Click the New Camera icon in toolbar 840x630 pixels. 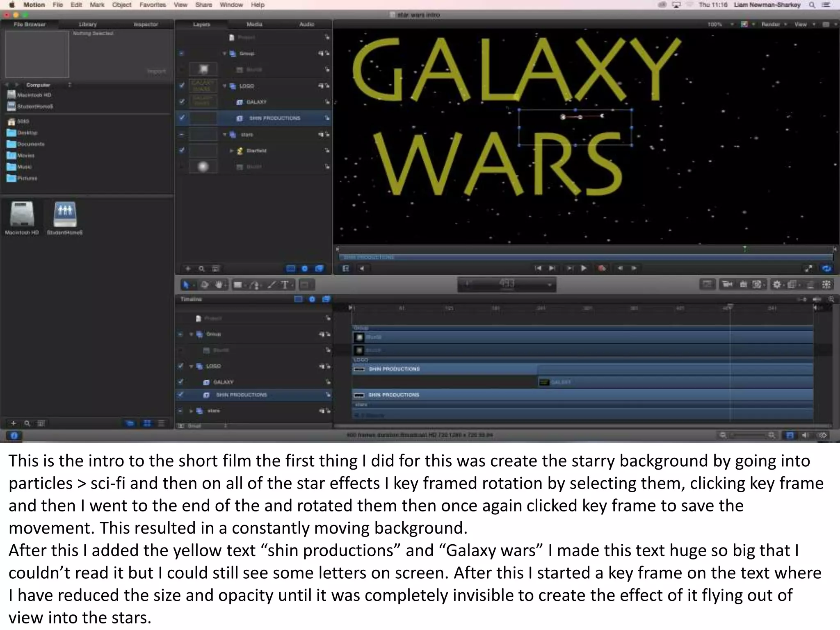[727, 284]
